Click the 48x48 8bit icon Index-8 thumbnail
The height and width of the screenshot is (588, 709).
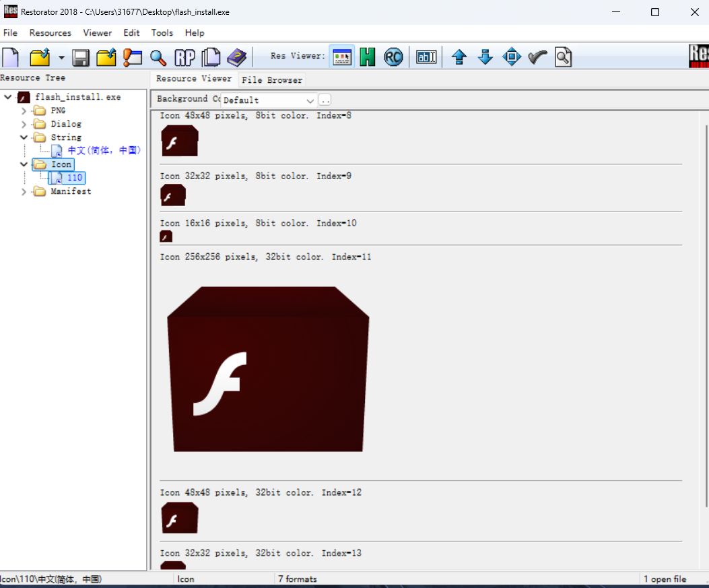point(180,141)
